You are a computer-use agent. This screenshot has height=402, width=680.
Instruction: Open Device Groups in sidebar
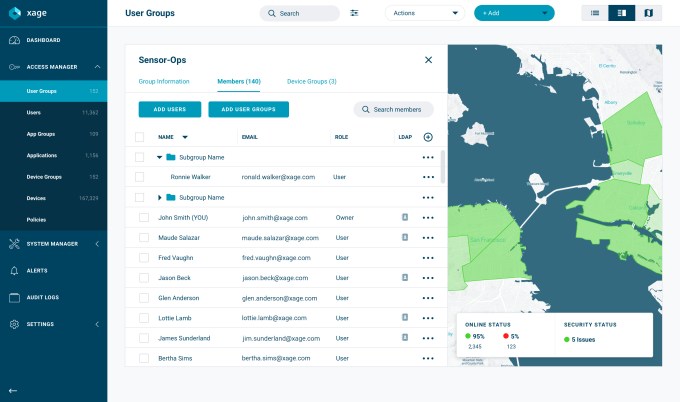[53, 177]
